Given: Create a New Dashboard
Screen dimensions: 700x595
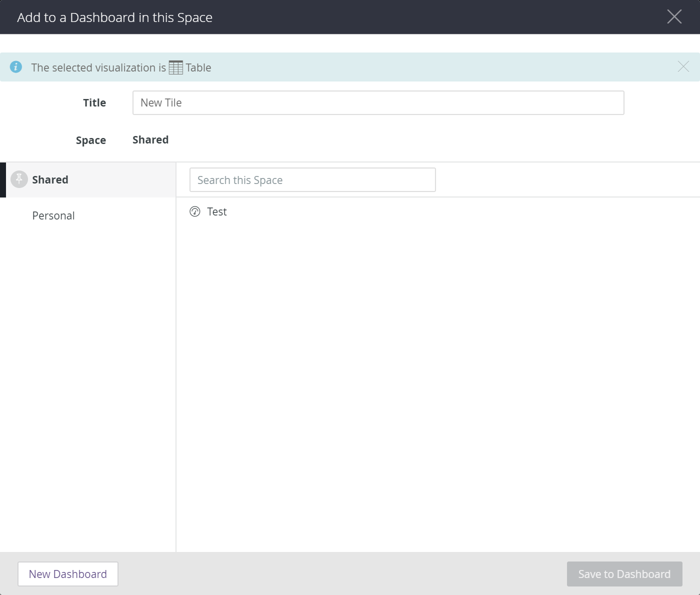Looking at the screenshot, I should click(x=68, y=574).
